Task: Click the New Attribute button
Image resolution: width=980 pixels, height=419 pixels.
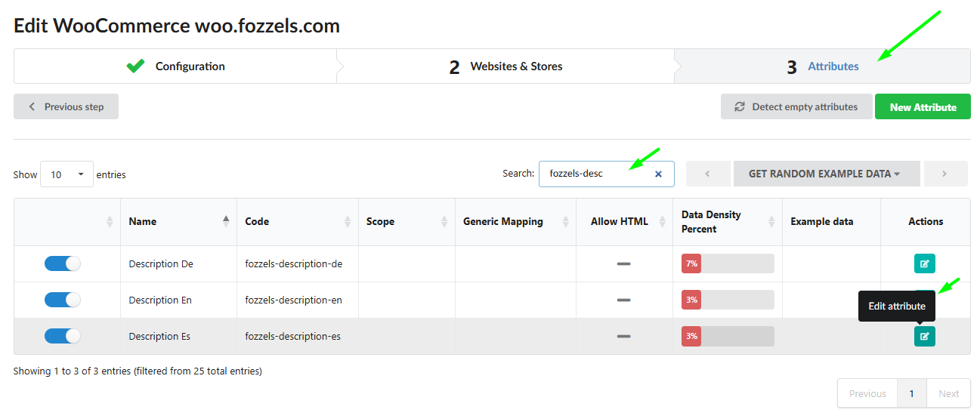Action: pos(923,107)
